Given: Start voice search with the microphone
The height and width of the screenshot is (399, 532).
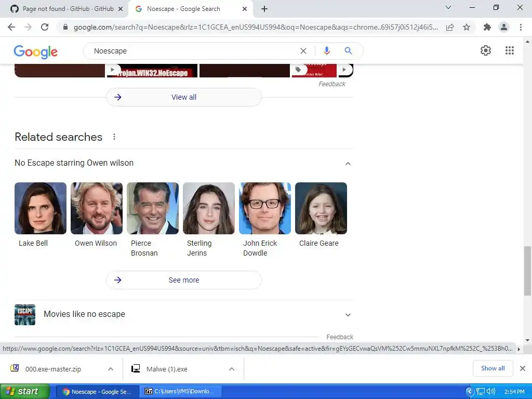Looking at the screenshot, I should pyautogui.click(x=326, y=51).
